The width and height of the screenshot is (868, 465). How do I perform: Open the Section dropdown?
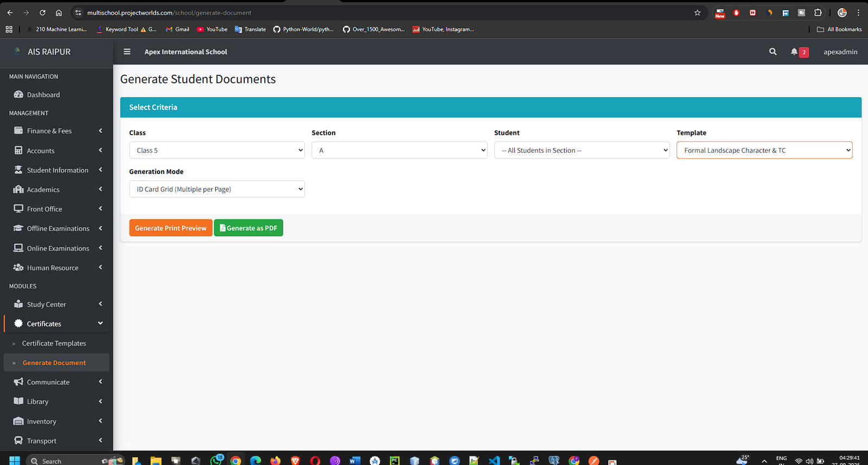pyautogui.click(x=399, y=150)
